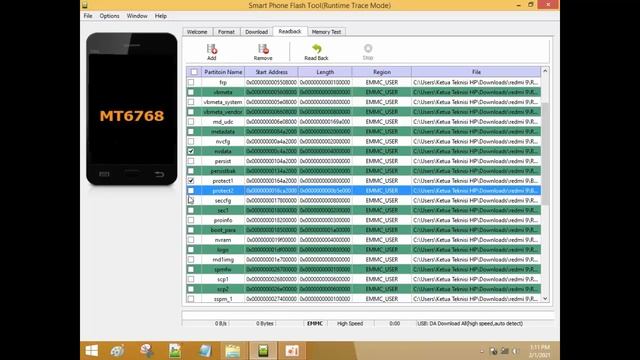
Task: Click EMMC_USER region in seccfg row
Action: (x=382, y=200)
